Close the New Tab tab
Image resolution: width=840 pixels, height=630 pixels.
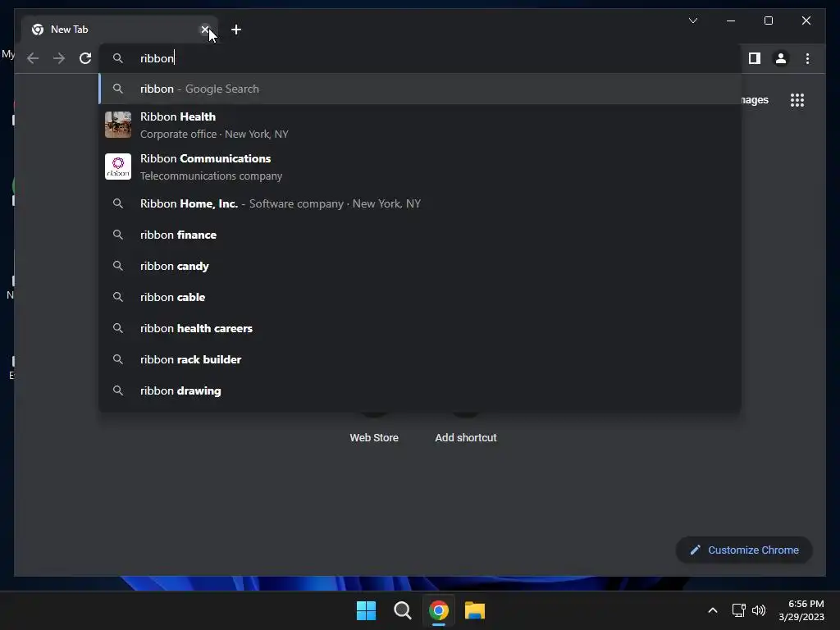pyautogui.click(x=204, y=30)
